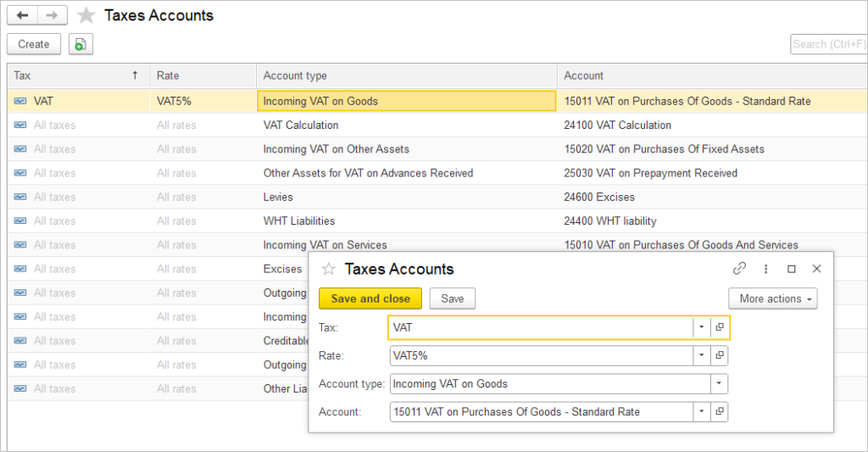The height and width of the screenshot is (452, 868).
Task: Click the Create button
Action: pyautogui.click(x=34, y=44)
